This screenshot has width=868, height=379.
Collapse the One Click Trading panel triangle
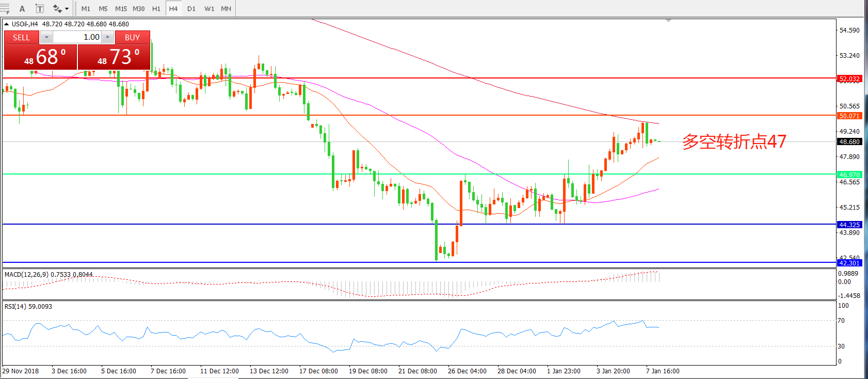tap(6, 24)
